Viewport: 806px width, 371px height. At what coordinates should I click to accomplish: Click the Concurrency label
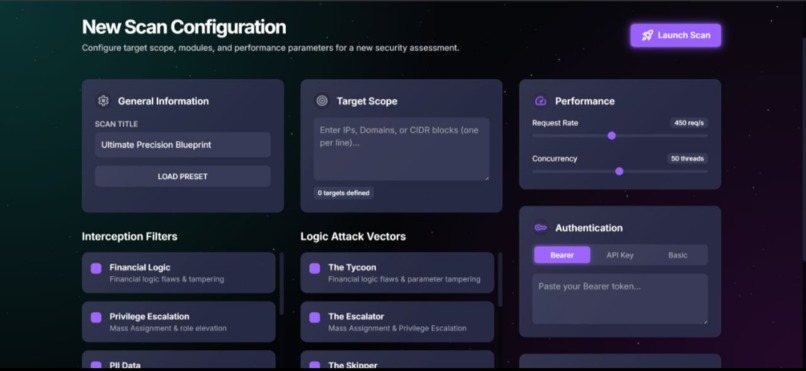click(555, 158)
